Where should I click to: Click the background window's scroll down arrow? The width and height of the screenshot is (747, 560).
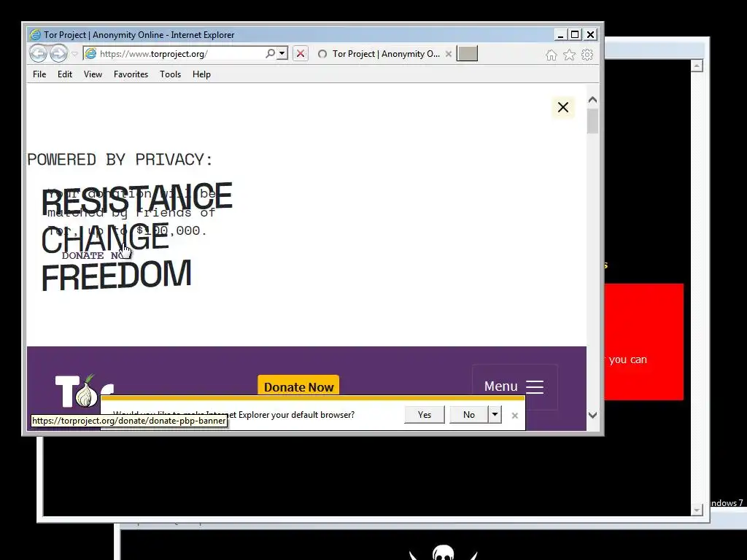tap(697, 510)
